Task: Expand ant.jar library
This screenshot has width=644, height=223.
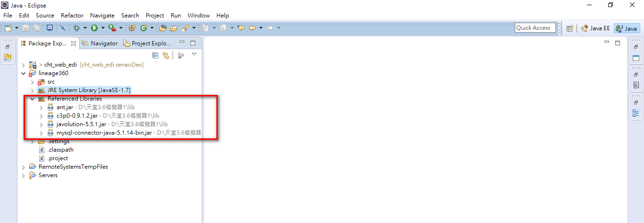Action: click(41, 107)
